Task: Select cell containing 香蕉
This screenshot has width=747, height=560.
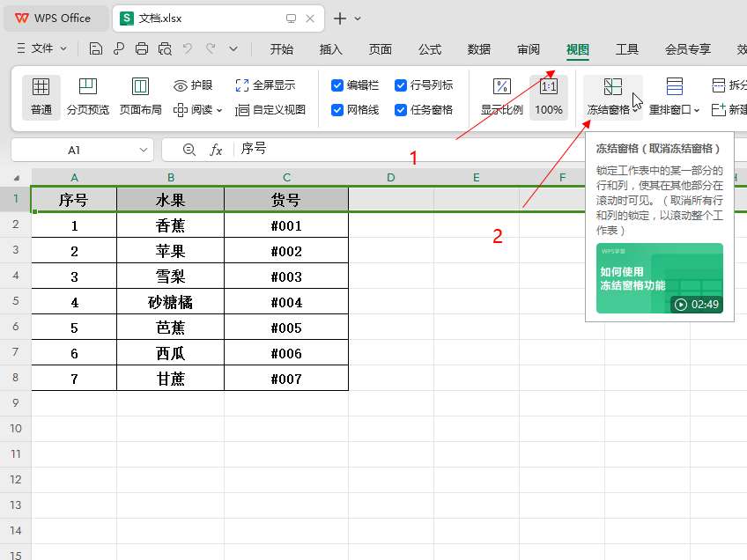Action: click(171, 225)
